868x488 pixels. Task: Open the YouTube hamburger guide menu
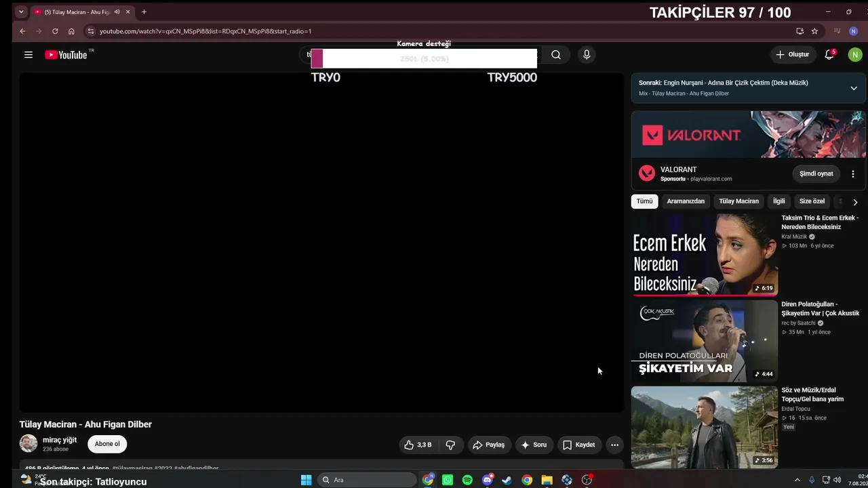tap(28, 55)
